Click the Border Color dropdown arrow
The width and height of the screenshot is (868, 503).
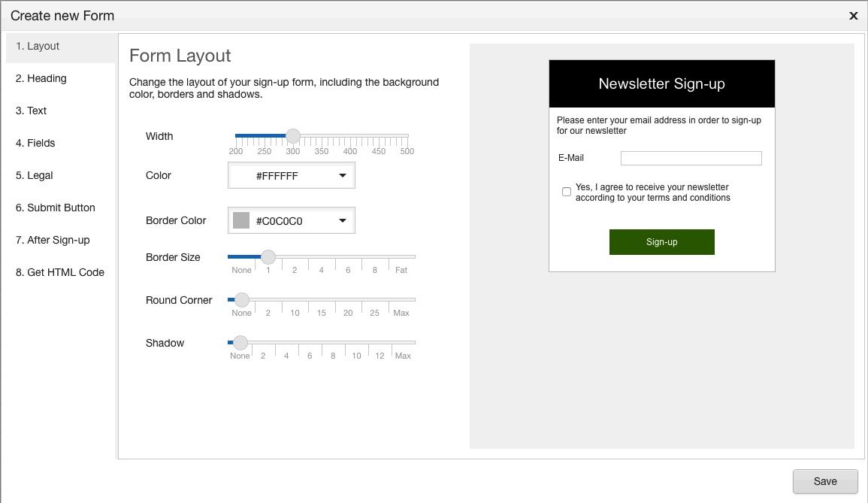(x=343, y=220)
